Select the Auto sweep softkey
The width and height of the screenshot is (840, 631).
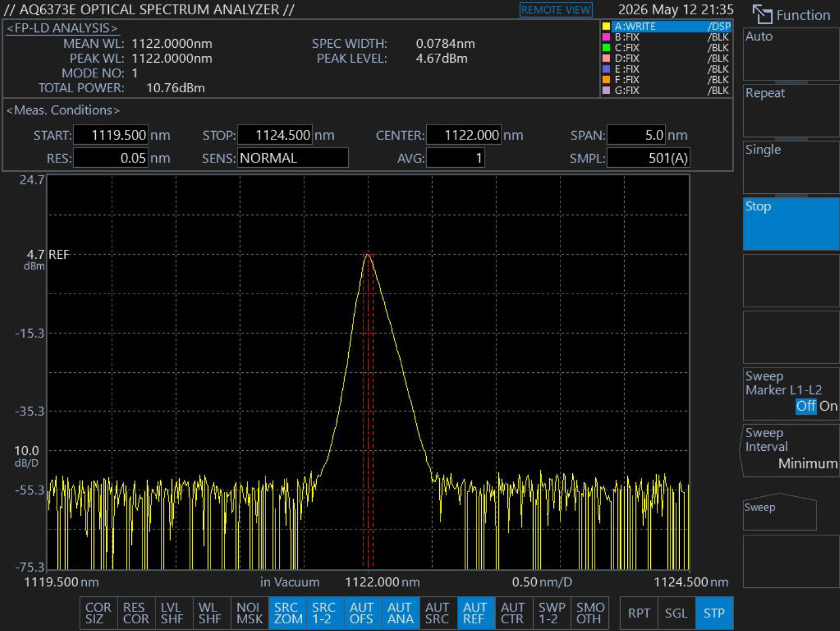tap(791, 54)
